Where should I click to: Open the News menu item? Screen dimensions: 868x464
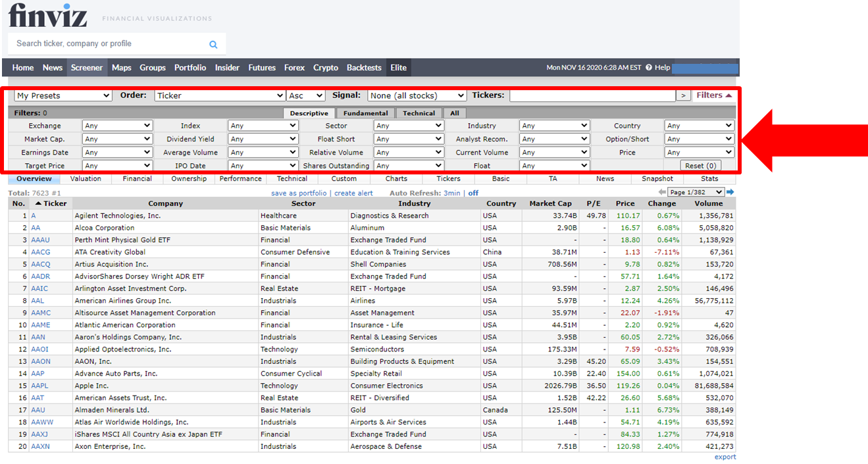[x=53, y=68]
